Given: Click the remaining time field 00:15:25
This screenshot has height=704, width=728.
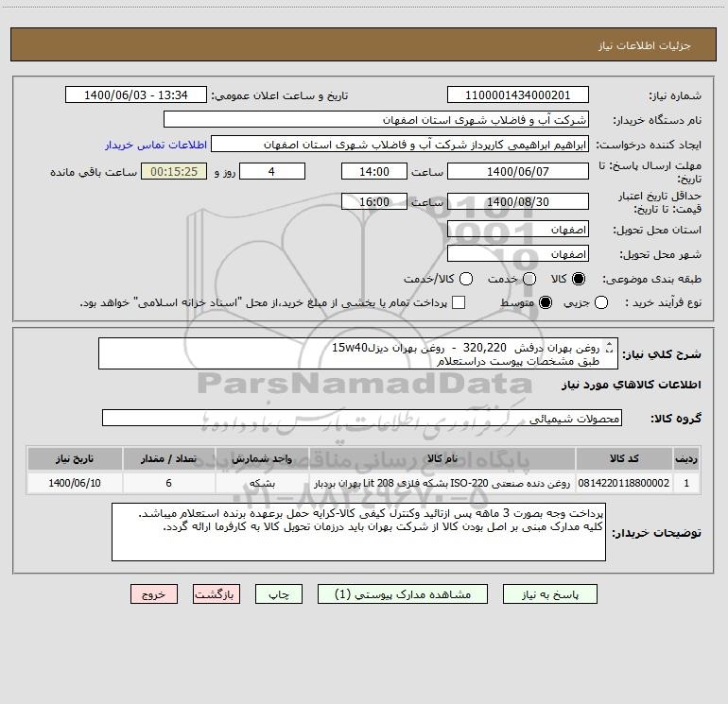Looking at the screenshot, I should coord(174,171).
